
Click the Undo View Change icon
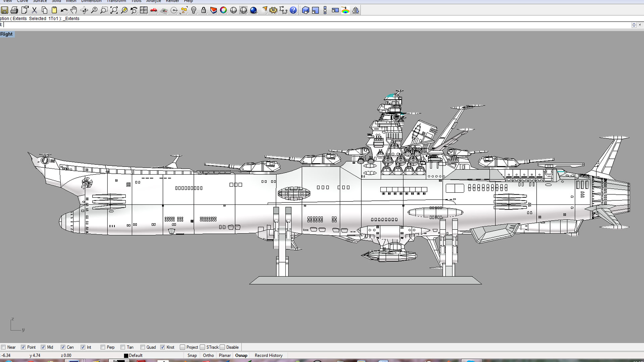(134, 10)
